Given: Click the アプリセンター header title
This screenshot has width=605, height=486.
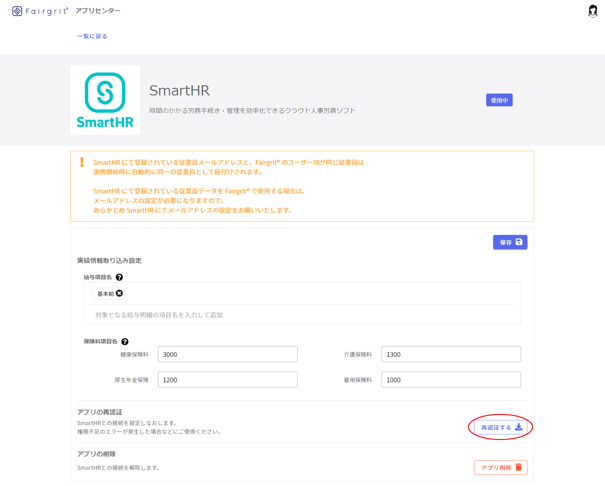Looking at the screenshot, I should [x=98, y=11].
